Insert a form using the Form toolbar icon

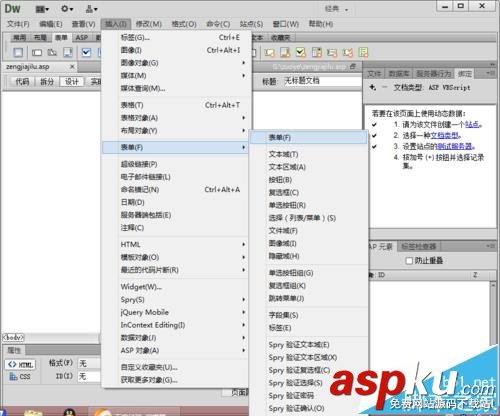(x=18, y=52)
